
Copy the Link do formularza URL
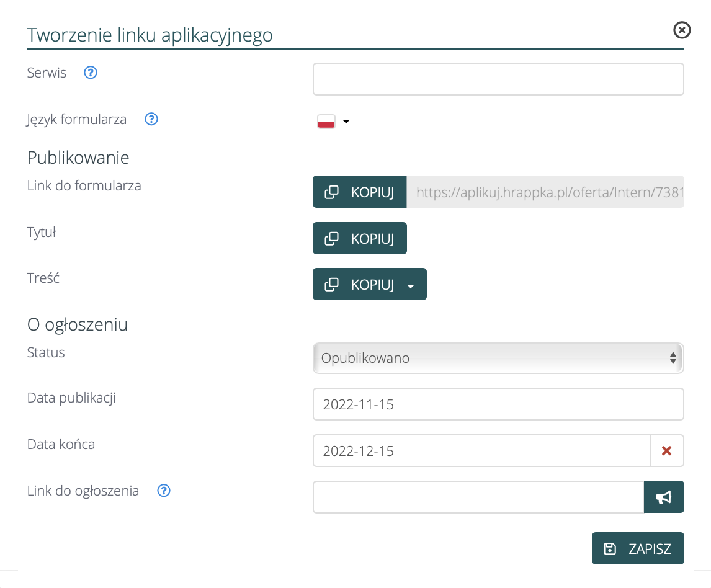(x=359, y=192)
